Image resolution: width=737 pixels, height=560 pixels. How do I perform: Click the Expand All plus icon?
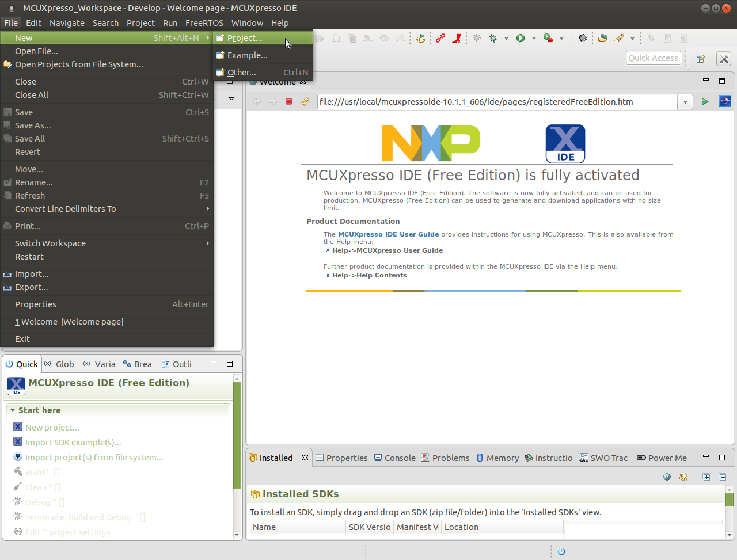coord(706,477)
